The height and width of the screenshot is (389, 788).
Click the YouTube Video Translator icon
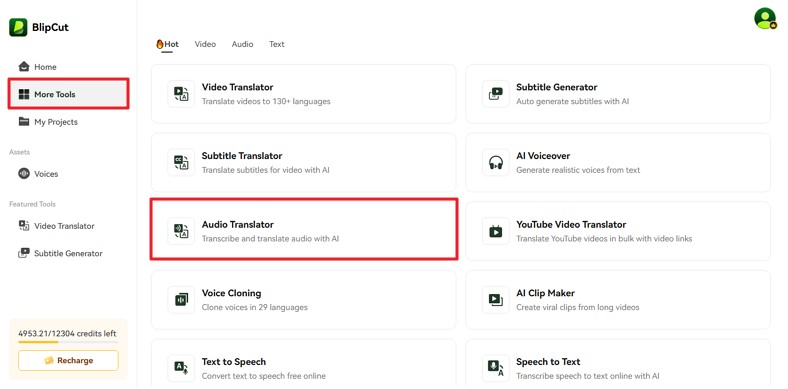496,231
